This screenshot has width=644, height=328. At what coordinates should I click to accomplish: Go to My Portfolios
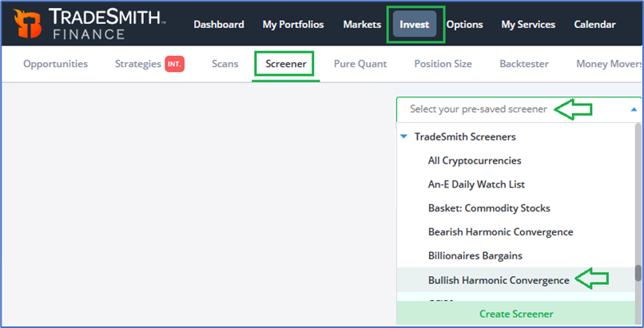tap(293, 25)
